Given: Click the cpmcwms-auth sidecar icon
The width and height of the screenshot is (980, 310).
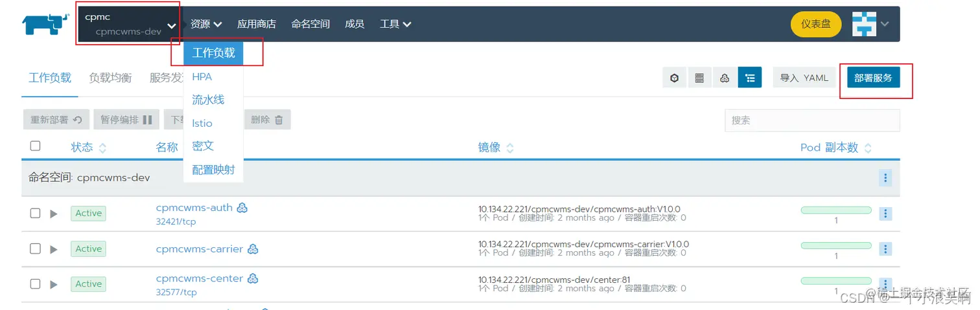Looking at the screenshot, I should pos(242,208).
